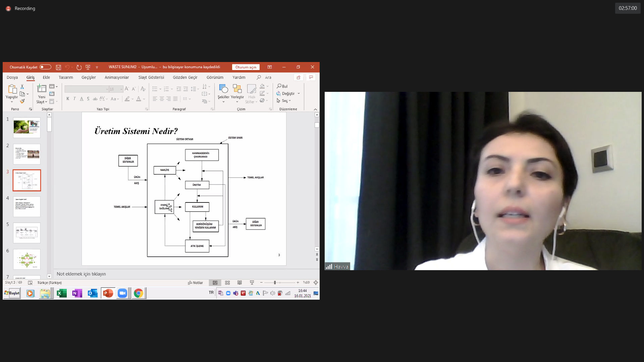
Task: Open the change case Aa dropdown
Action: coord(115,99)
